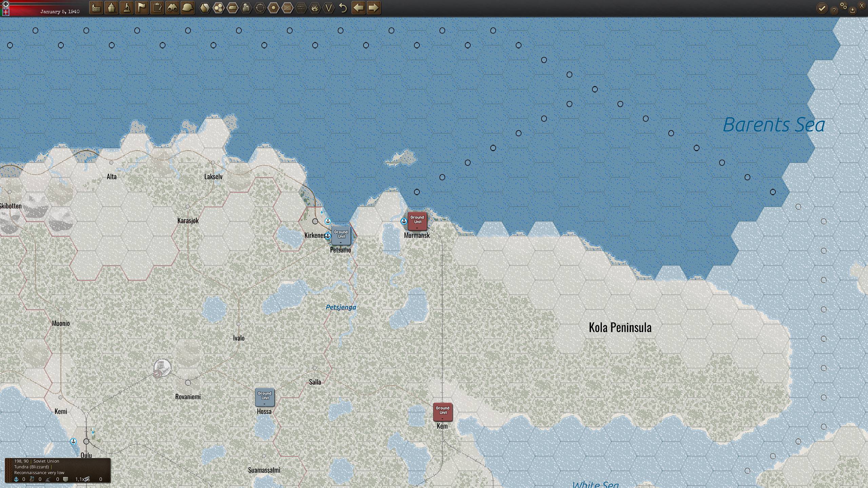Click the 'Tundra (Blizzard)' terrain text
The width and height of the screenshot is (868, 488).
[32, 467]
